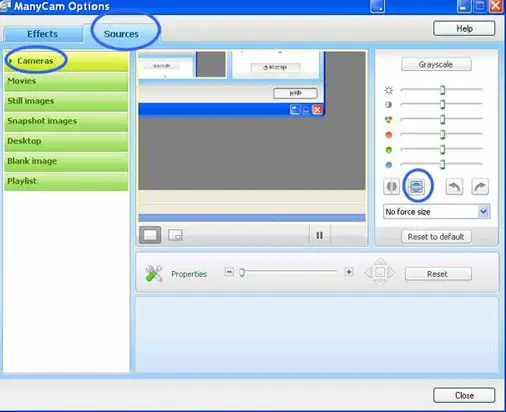The height and width of the screenshot is (412, 506).
Task: Click the contrast half-circle icon
Action: 388,105
